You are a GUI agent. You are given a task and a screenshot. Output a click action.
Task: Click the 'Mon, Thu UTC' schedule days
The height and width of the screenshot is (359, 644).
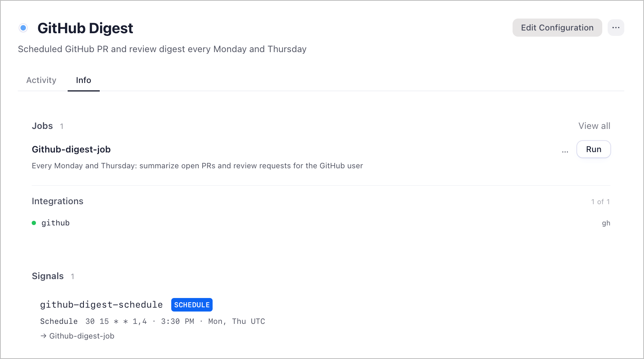[x=237, y=322]
